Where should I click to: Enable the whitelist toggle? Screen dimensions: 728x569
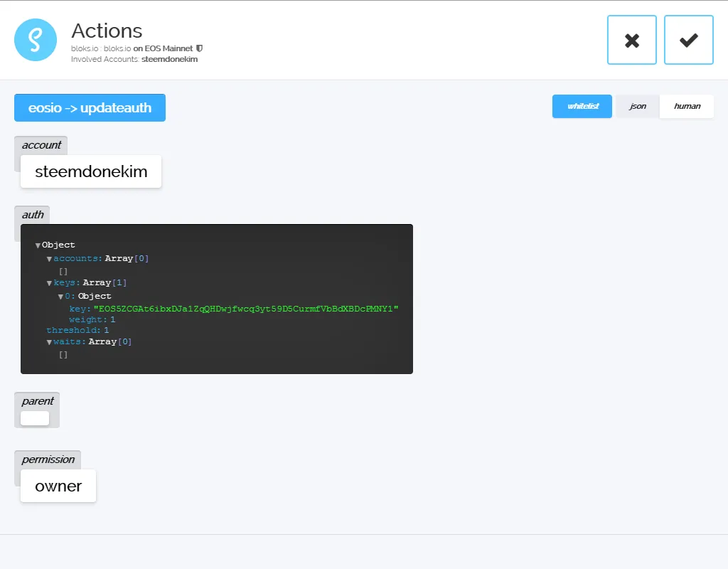click(582, 107)
